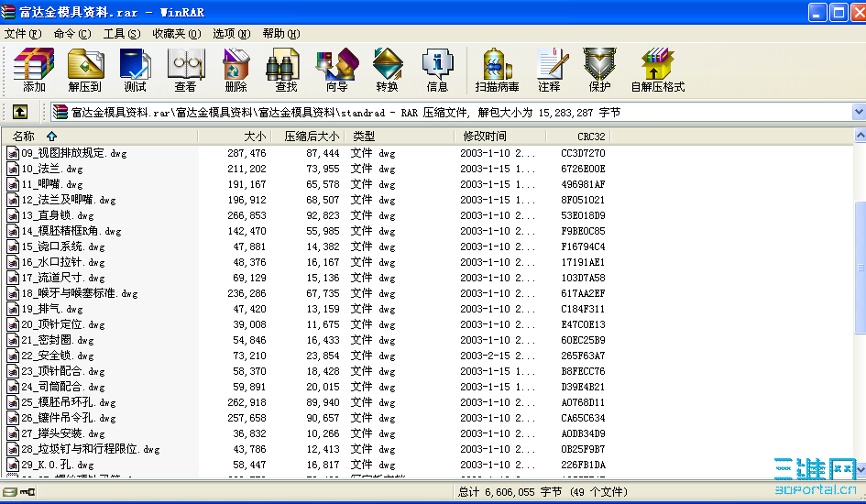
Task: Click the key password icon in status bar
Action: pos(27,492)
